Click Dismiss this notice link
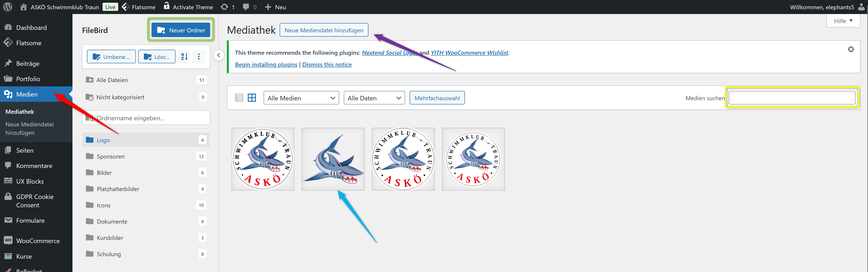 [x=327, y=64]
